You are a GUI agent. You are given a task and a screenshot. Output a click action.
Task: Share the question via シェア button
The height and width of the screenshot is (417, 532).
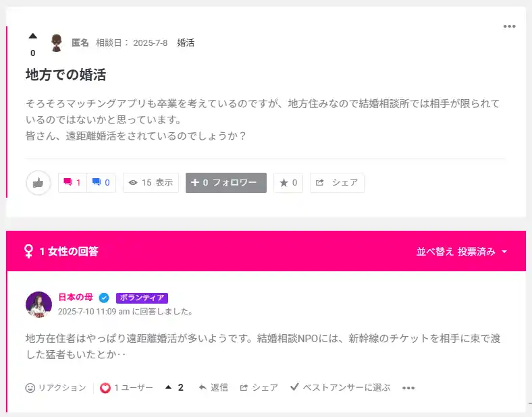[337, 183]
